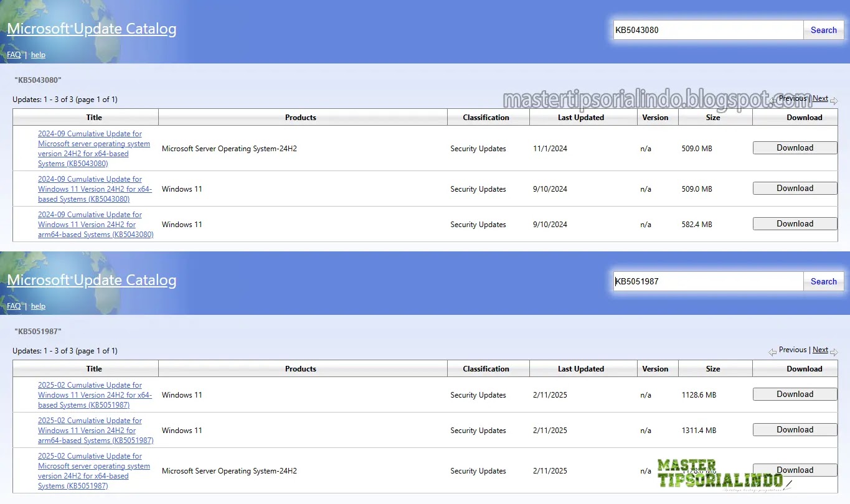The width and height of the screenshot is (850, 504).
Task: Sort KB5051987 table by Title column
Action: point(94,369)
